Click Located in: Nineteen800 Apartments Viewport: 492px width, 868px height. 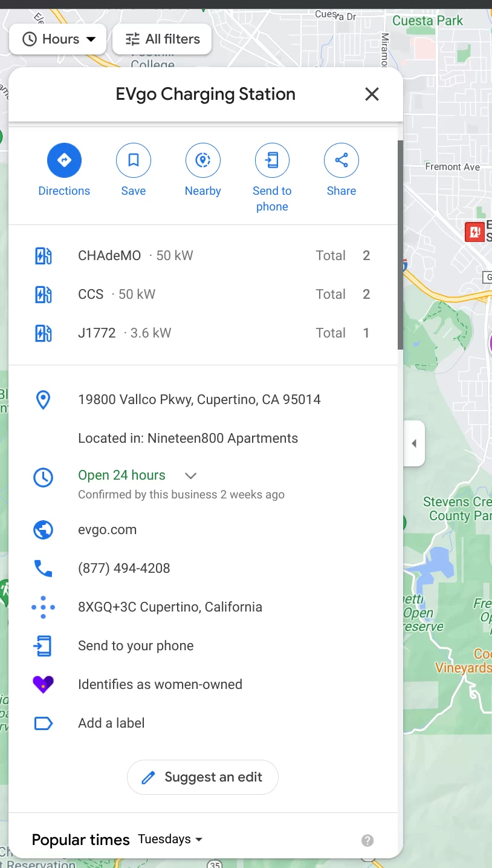pos(188,439)
